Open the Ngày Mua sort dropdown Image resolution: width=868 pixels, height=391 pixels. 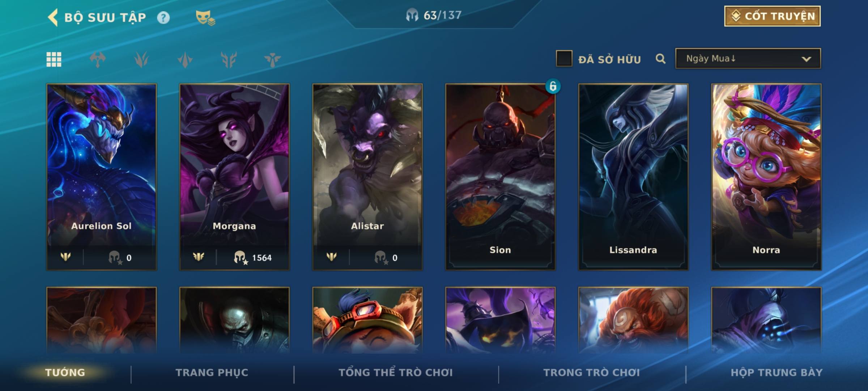pyautogui.click(x=748, y=58)
